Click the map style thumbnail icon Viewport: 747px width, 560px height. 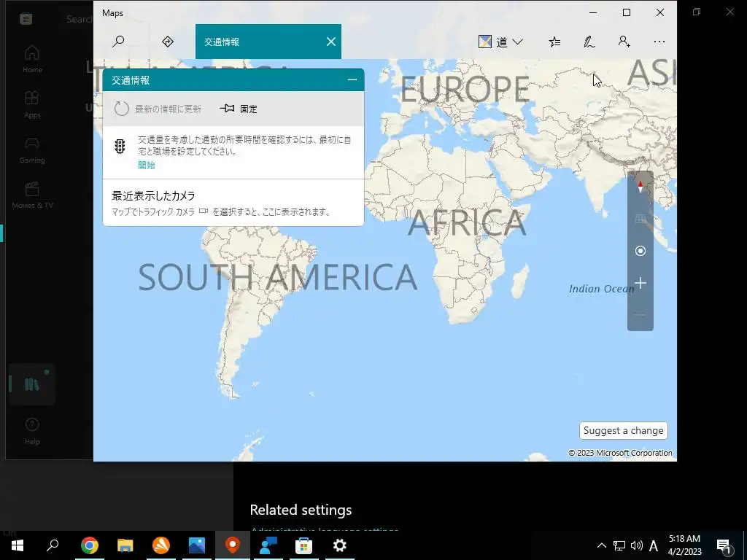485,42
